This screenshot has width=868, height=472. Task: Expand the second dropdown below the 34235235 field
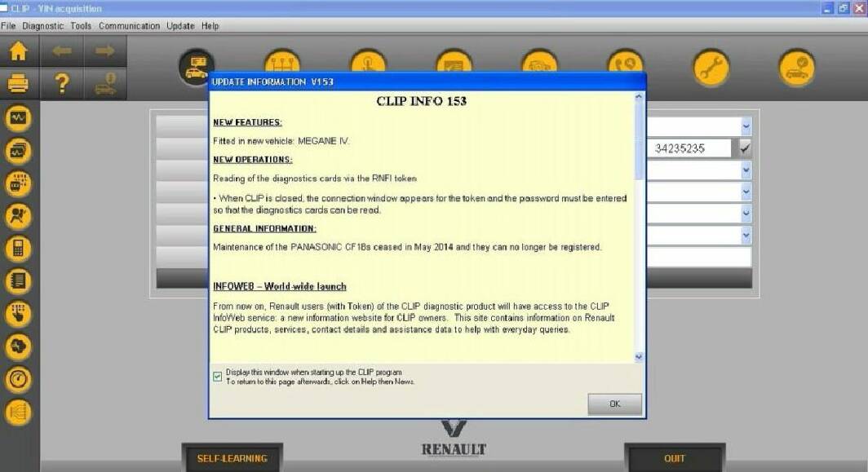tap(746, 192)
